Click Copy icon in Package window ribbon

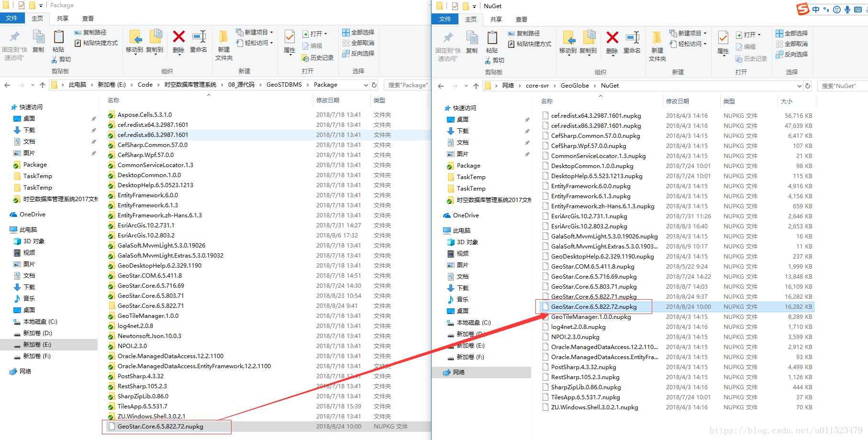pos(38,37)
